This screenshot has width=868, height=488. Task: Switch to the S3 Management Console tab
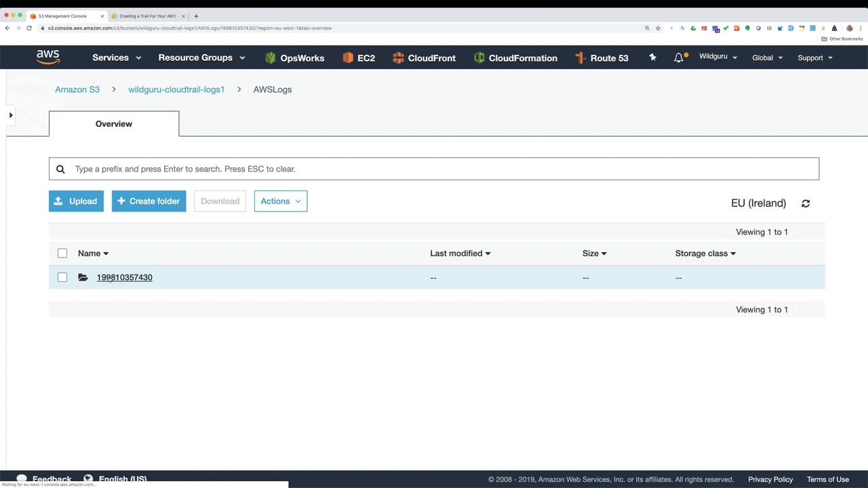(66, 16)
